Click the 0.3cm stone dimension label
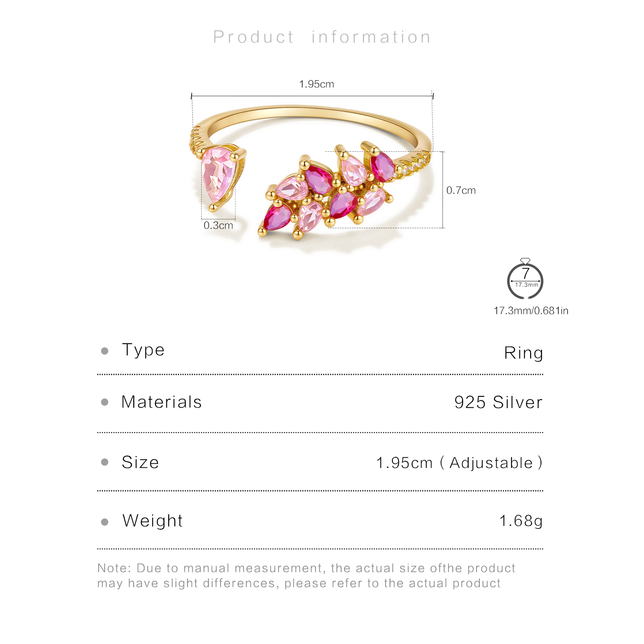Viewport: 644px width, 644px height. click(x=218, y=225)
